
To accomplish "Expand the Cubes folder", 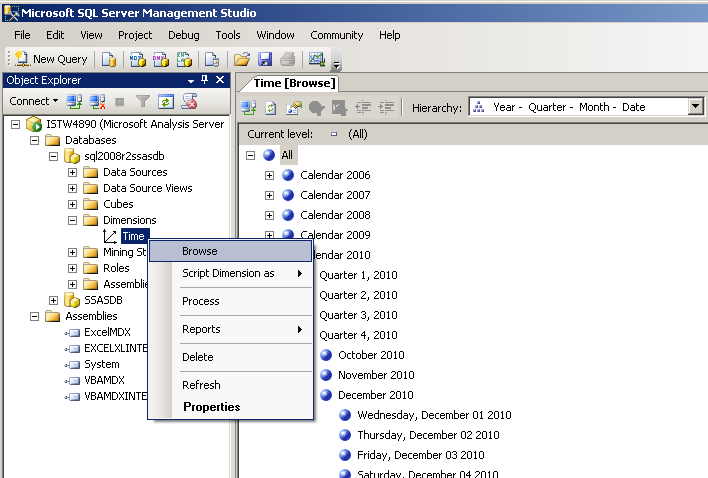I will (x=72, y=204).
